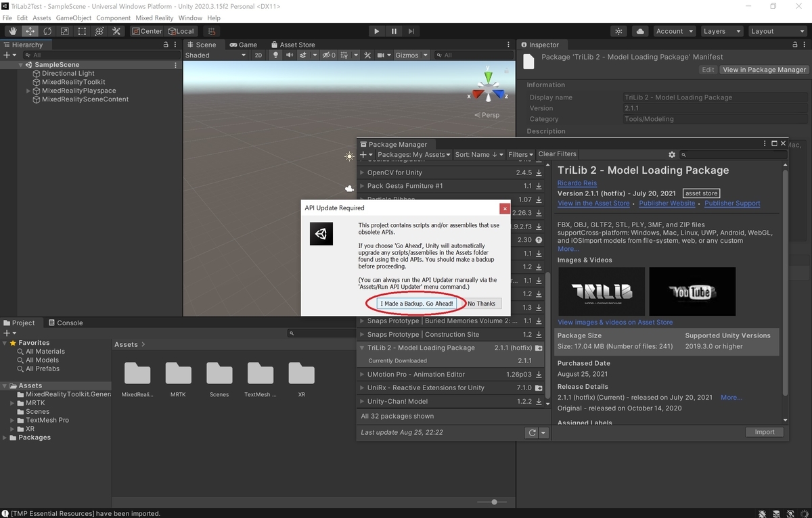Switch to the Game tab

click(x=243, y=45)
